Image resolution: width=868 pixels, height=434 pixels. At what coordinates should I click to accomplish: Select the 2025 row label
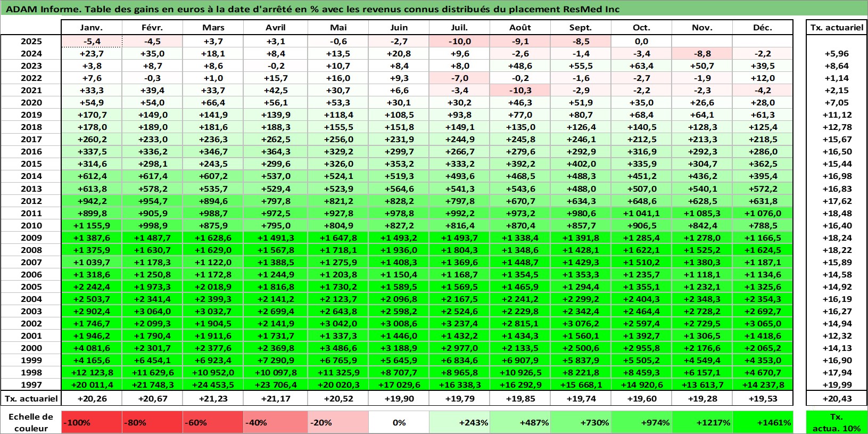click(31, 41)
